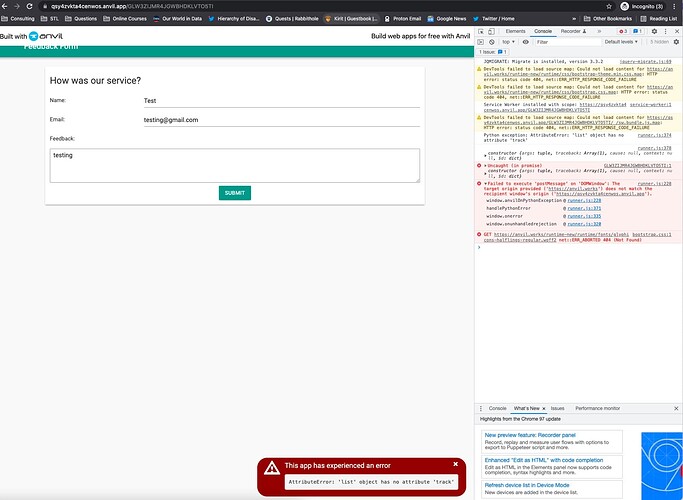The height and width of the screenshot is (500, 683).
Task: Open the Issues drawer tab
Action: pyautogui.click(x=557, y=409)
